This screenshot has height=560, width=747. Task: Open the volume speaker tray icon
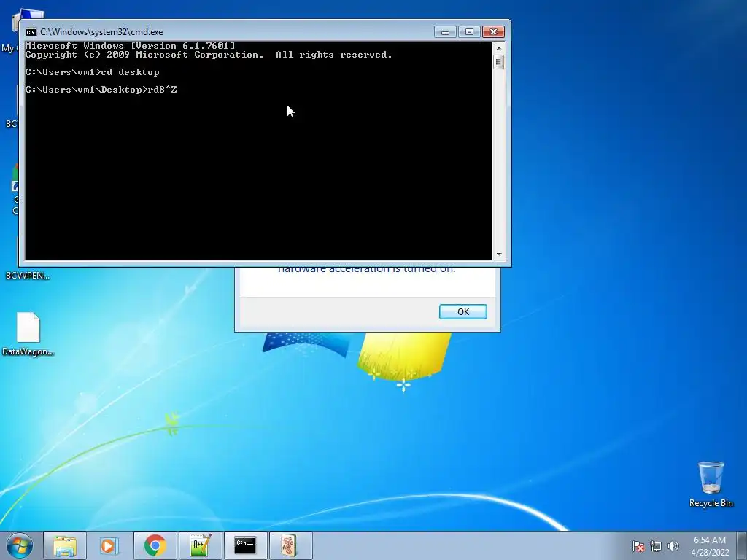(673, 546)
